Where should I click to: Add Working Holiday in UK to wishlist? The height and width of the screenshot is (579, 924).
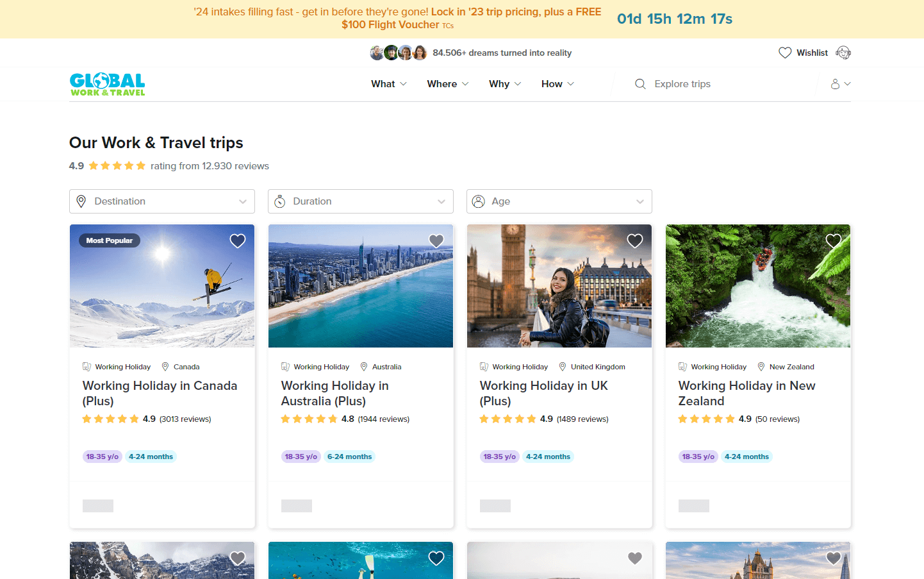coord(635,241)
